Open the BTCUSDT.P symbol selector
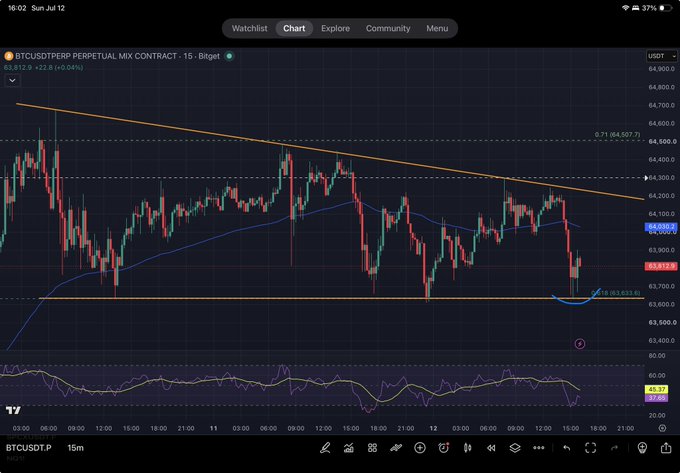Screen dimensions: 680x473 tap(28, 448)
